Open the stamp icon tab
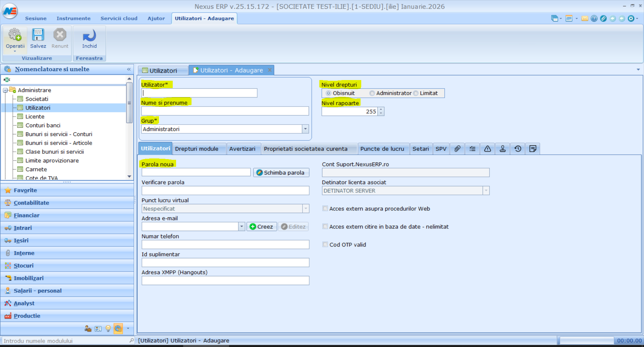The height and width of the screenshot is (347, 644). point(502,149)
